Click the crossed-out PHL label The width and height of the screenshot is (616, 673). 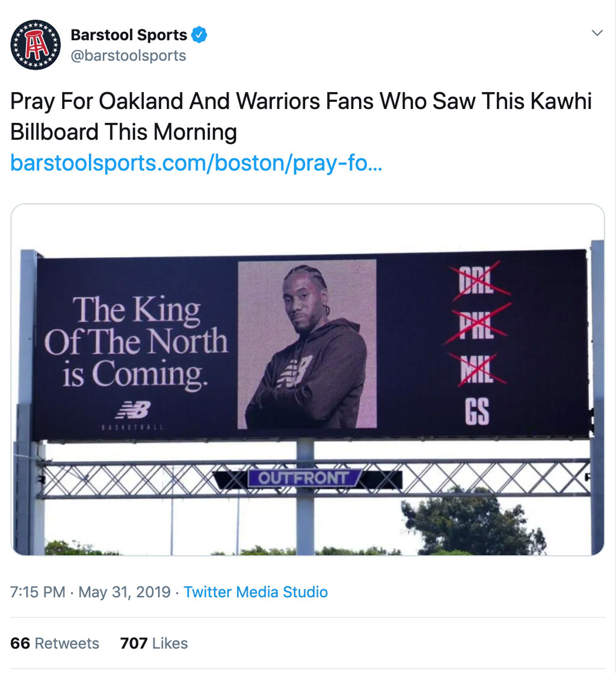coord(477,324)
